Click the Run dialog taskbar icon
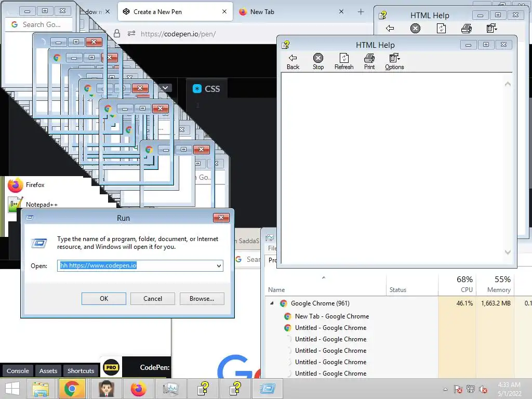This screenshot has width=532, height=399. [x=268, y=389]
